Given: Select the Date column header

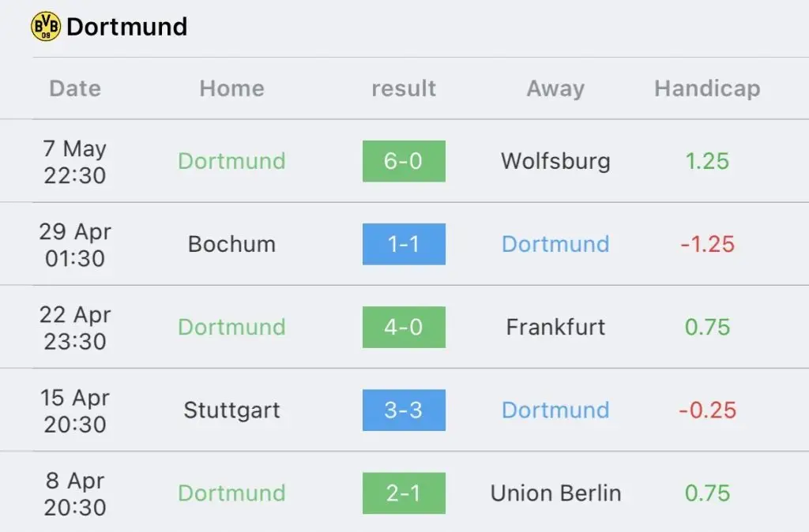Looking at the screenshot, I should [75, 88].
